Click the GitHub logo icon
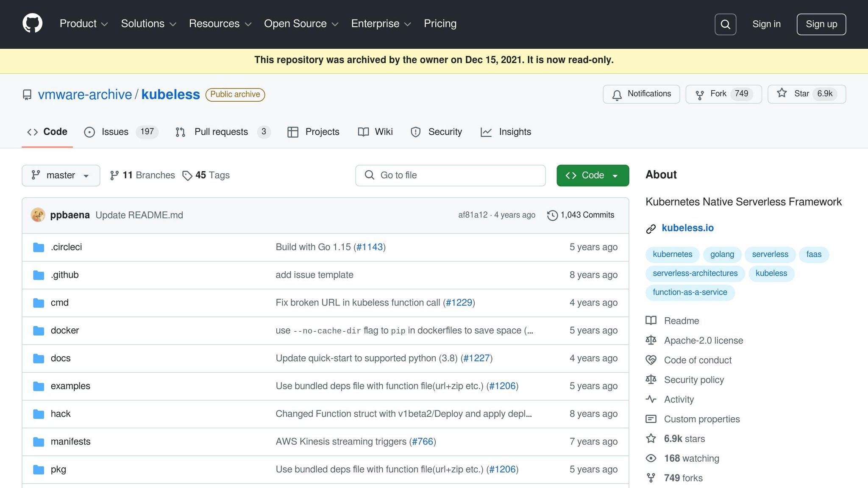The width and height of the screenshot is (868, 488). 33,24
